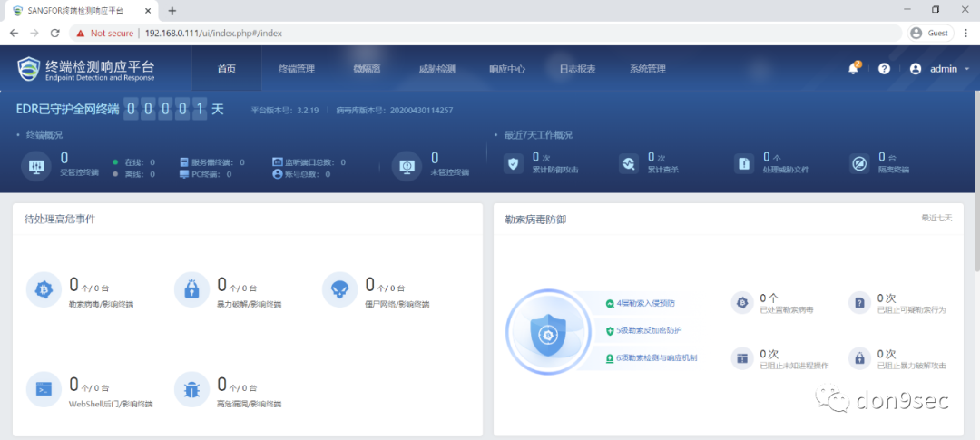Expand the admin account dropdown arrow
Viewport: 980px width, 440px height.
click(967, 69)
